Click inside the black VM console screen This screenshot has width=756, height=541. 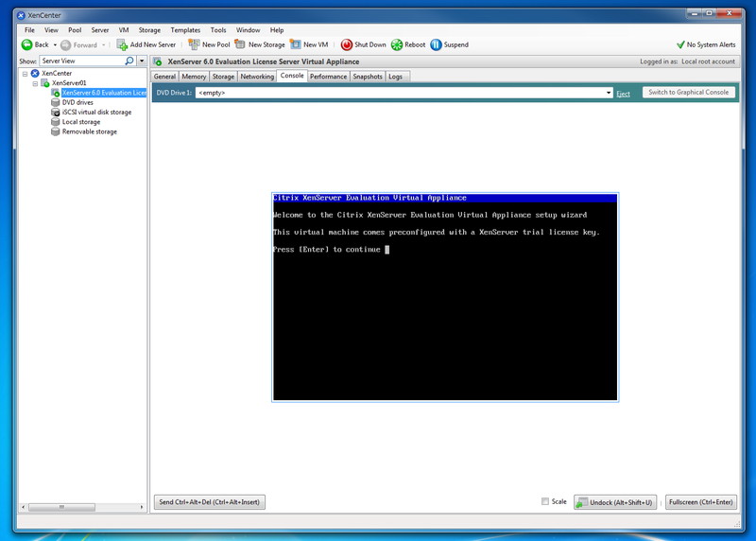(445, 297)
